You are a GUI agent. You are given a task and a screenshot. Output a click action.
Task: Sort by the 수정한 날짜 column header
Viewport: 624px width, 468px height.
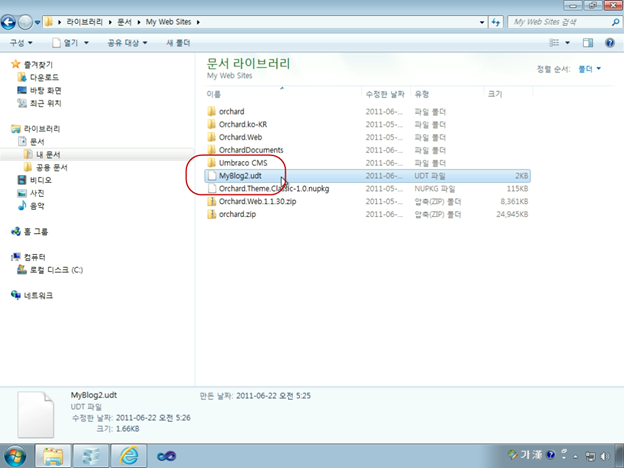(385, 94)
